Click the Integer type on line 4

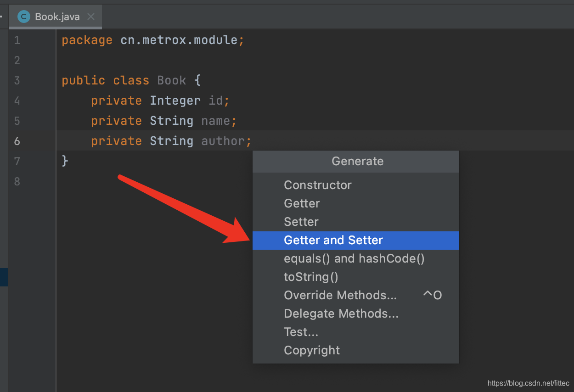[x=175, y=101]
